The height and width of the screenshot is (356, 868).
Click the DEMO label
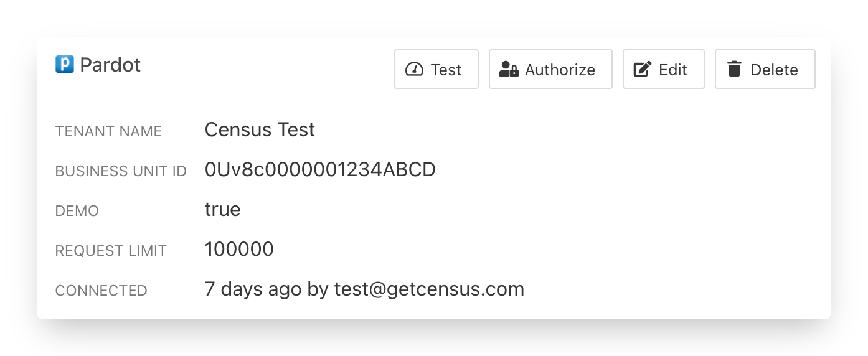[77, 211]
